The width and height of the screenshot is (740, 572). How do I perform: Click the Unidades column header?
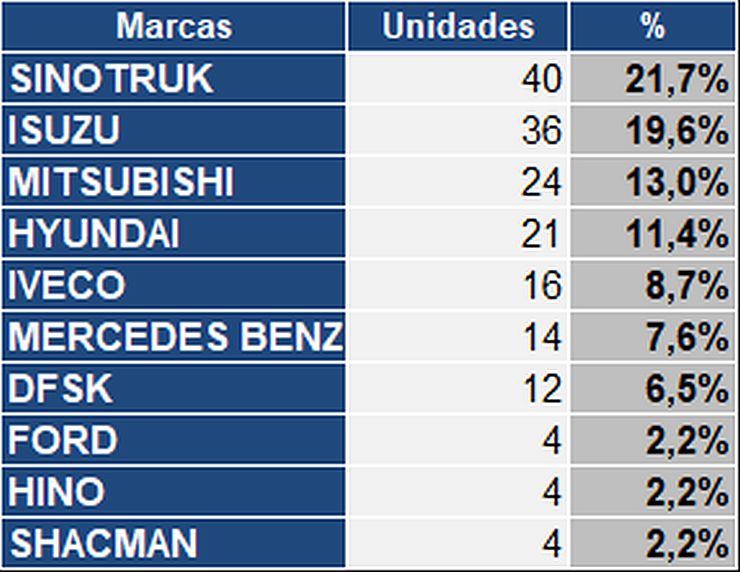[x=458, y=27]
